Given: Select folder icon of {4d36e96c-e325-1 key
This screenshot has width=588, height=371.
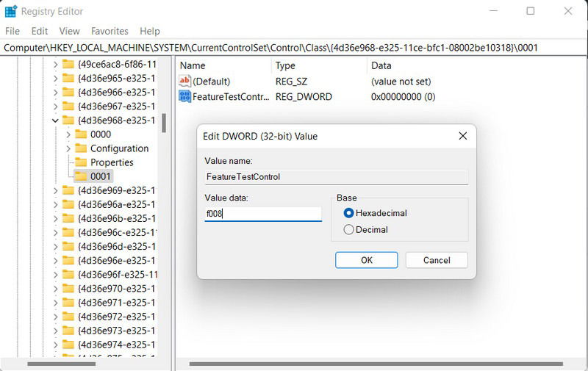Looking at the screenshot, I should (68, 232).
